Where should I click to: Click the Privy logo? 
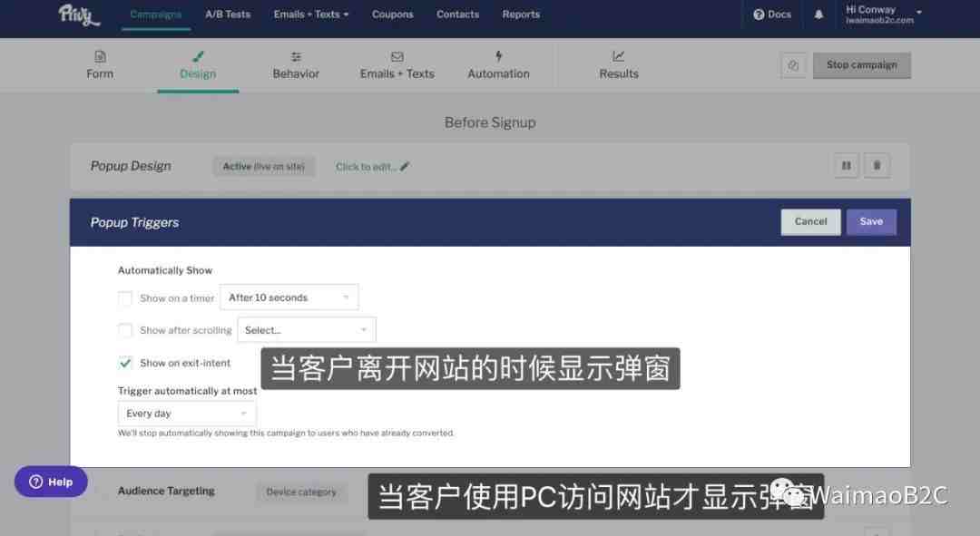(x=79, y=15)
